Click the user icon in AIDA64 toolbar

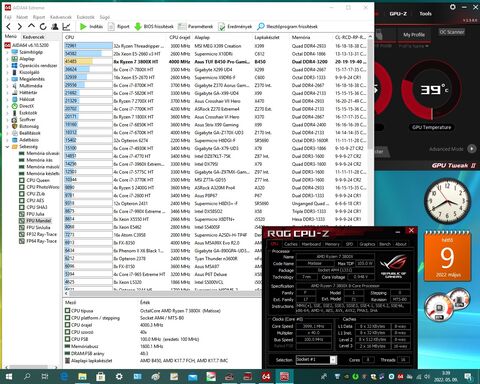coord(55,27)
